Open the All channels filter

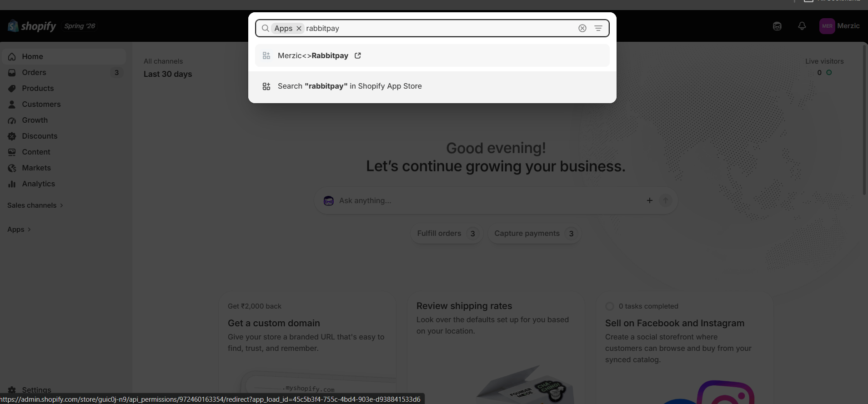coord(163,61)
